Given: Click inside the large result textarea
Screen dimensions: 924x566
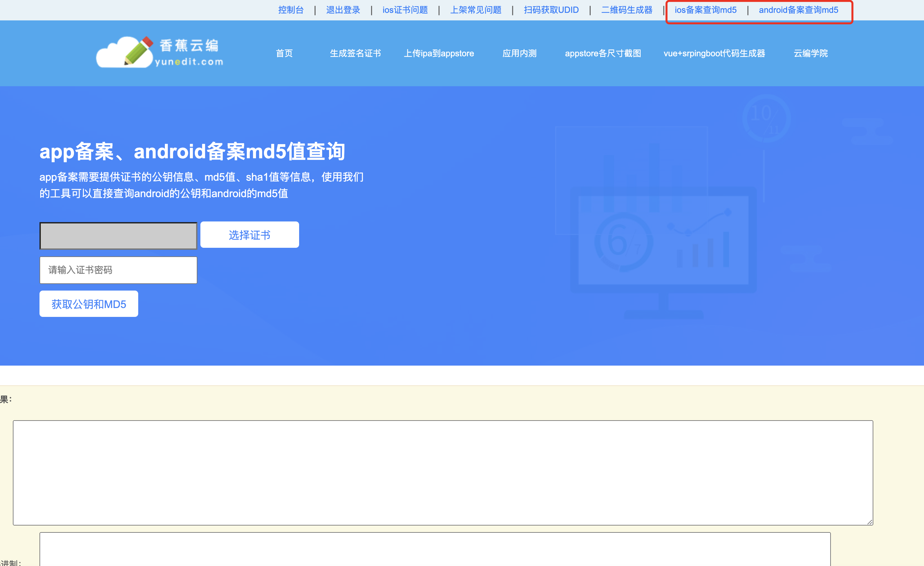Looking at the screenshot, I should [443, 473].
